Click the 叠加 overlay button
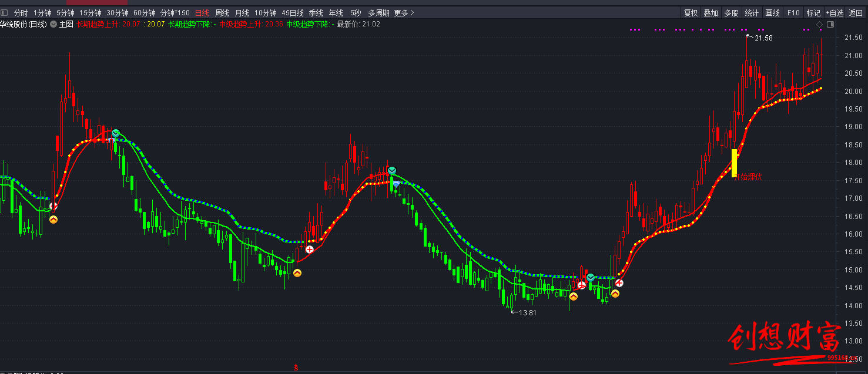The width and height of the screenshot is (868, 374). [x=711, y=13]
